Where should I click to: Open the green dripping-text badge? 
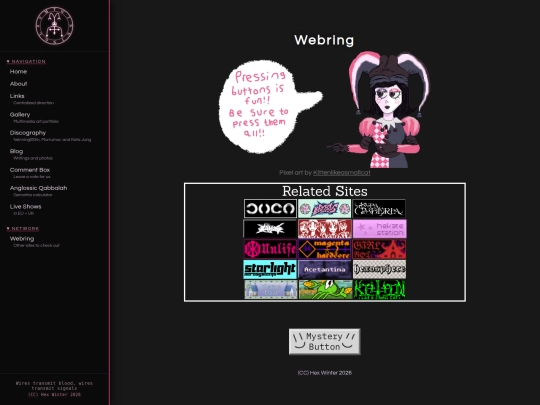pos(380,289)
